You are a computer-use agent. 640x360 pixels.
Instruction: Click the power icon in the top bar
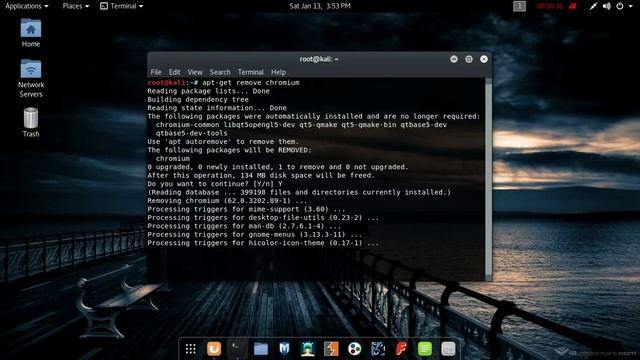tap(620, 6)
